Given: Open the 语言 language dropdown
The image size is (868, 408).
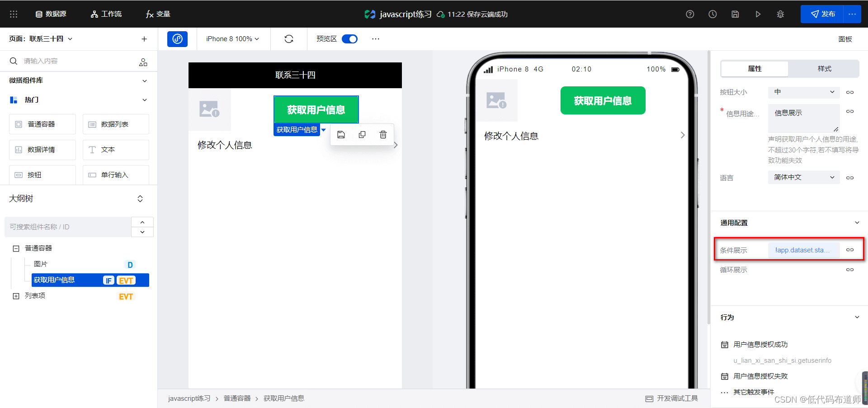Looking at the screenshot, I should coord(803,177).
